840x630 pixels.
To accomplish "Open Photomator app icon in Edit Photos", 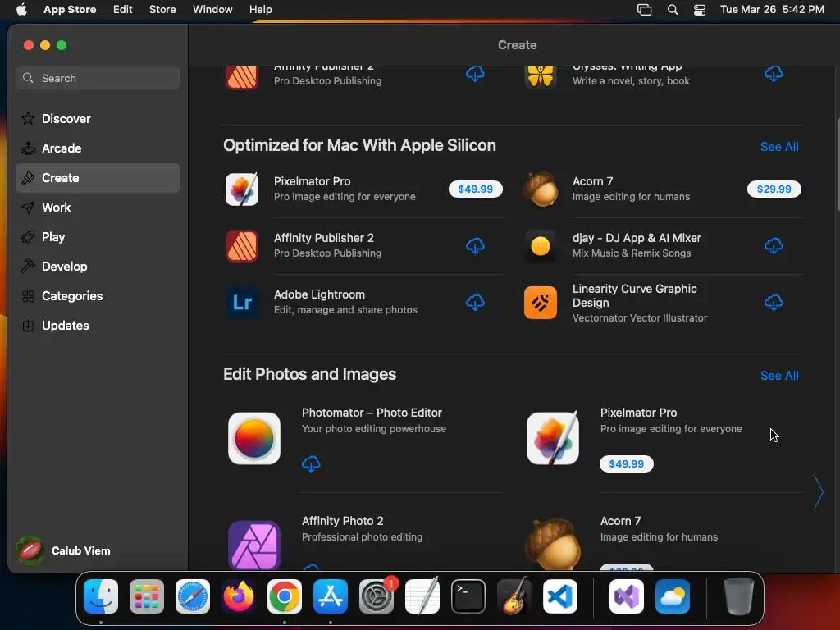I will coord(254,438).
